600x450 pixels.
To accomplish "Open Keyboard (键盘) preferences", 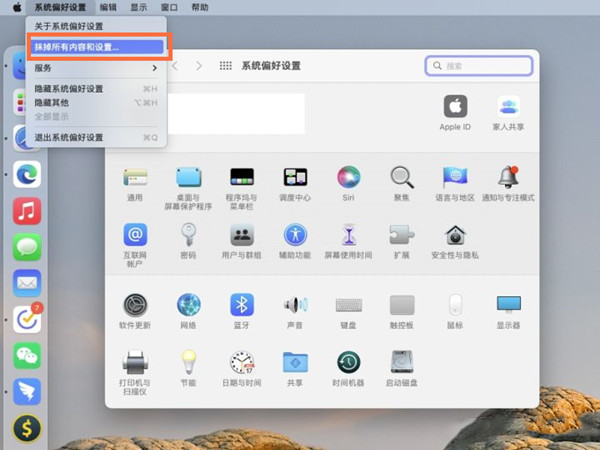I will point(348,306).
